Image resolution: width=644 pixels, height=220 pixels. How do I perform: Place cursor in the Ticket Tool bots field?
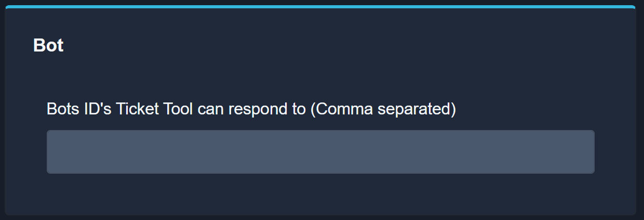(x=320, y=152)
